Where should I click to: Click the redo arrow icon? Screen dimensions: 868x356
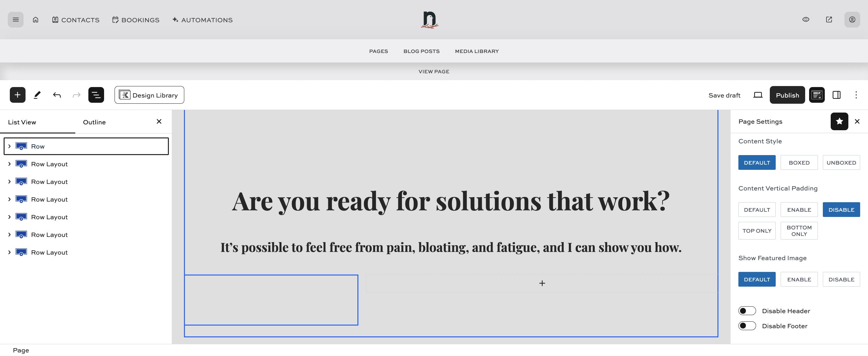pyautogui.click(x=76, y=95)
